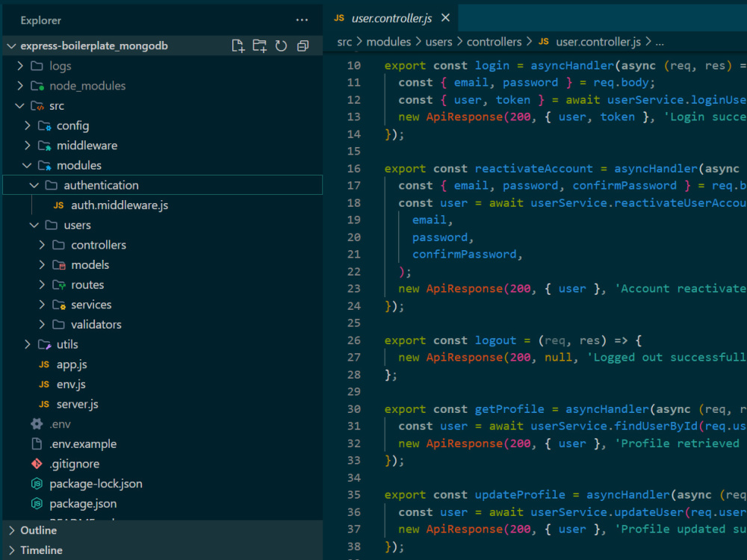Click the services folder icon
The height and width of the screenshot is (560, 747).
[x=59, y=305]
